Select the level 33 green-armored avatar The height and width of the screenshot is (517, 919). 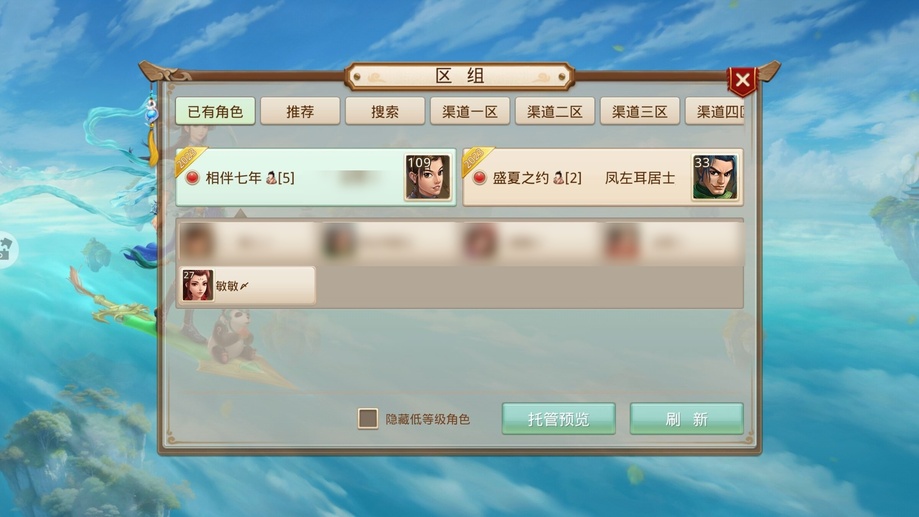point(714,177)
